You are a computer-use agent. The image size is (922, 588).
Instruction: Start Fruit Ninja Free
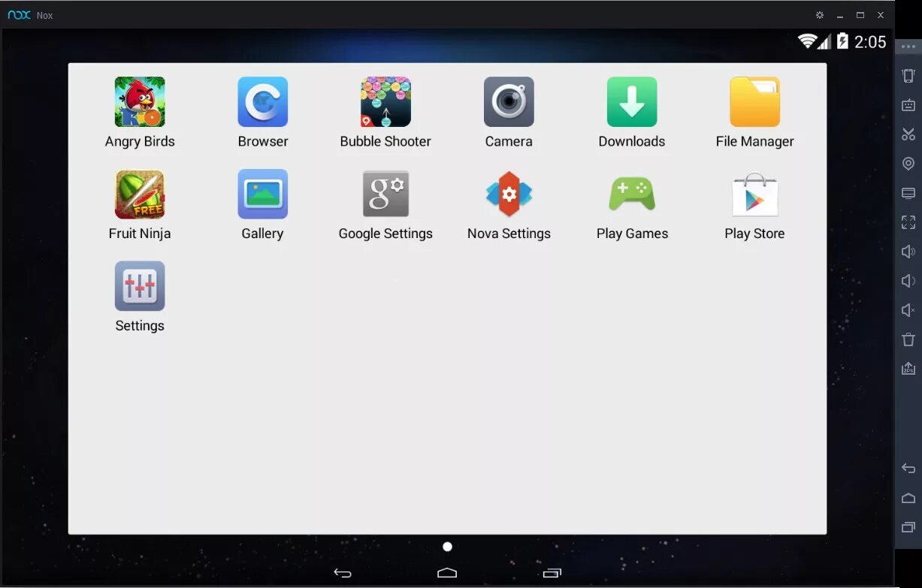click(140, 194)
